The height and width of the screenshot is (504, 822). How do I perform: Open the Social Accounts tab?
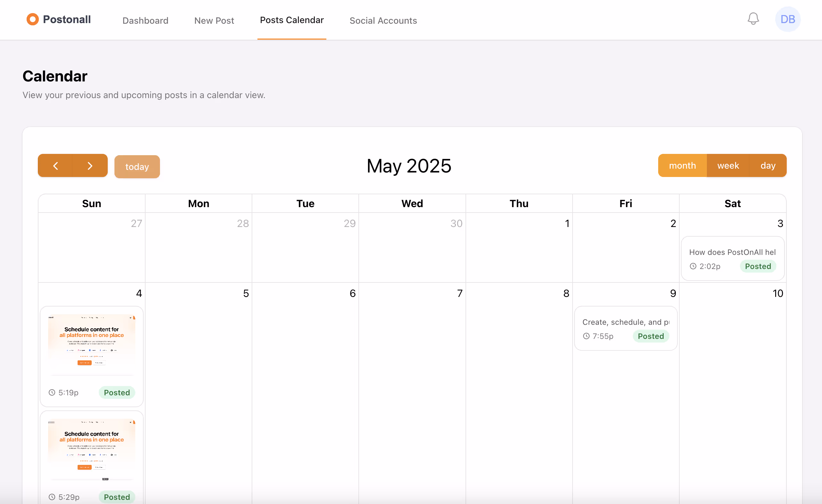(x=383, y=20)
